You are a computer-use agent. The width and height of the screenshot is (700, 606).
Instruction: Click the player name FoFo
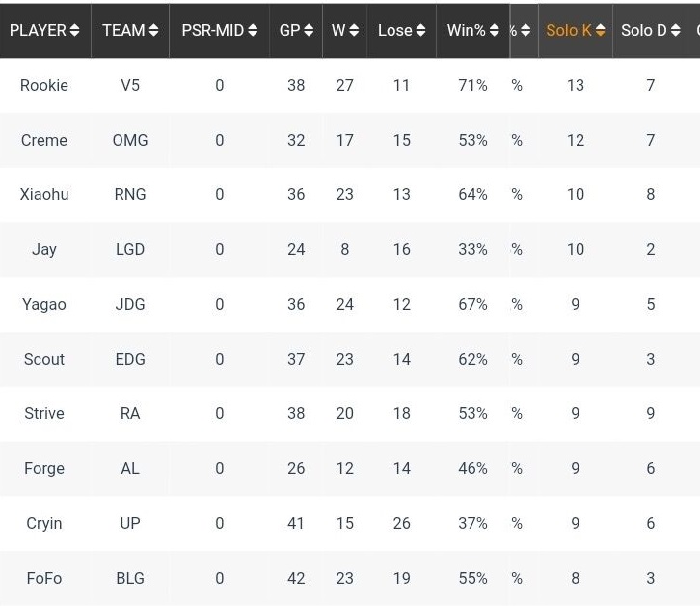[44, 578]
